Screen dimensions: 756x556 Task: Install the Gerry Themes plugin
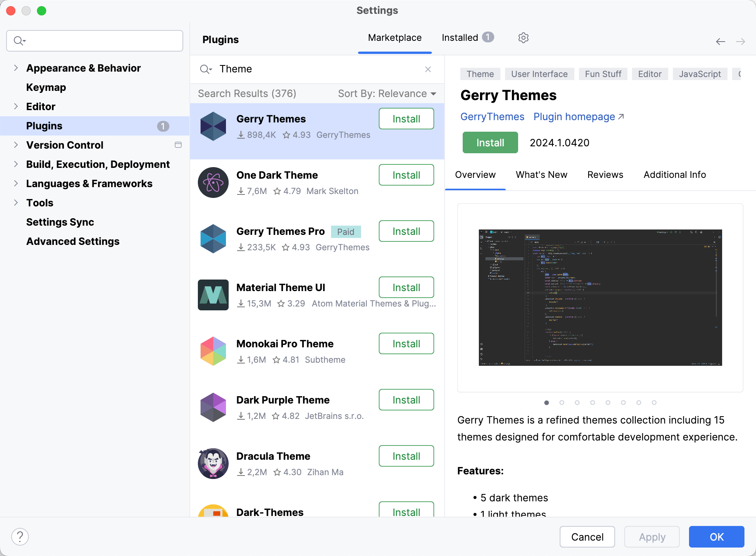coord(490,143)
